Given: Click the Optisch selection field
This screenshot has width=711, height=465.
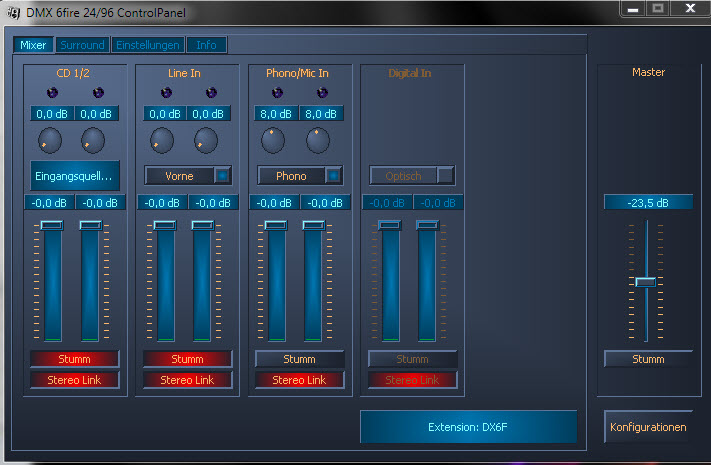Looking at the screenshot, I should click(x=404, y=176).
